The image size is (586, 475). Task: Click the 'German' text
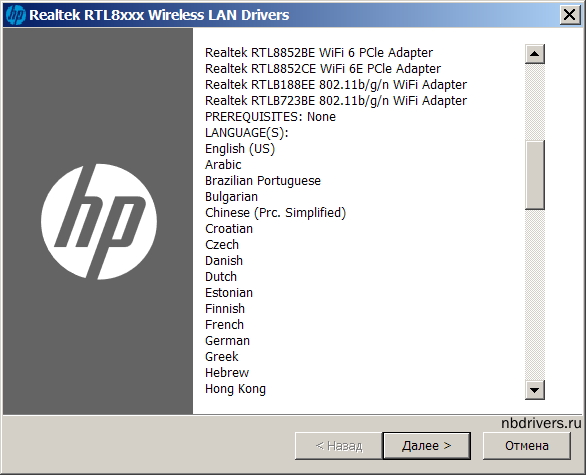pyautogui.click(x=227, y=341)
